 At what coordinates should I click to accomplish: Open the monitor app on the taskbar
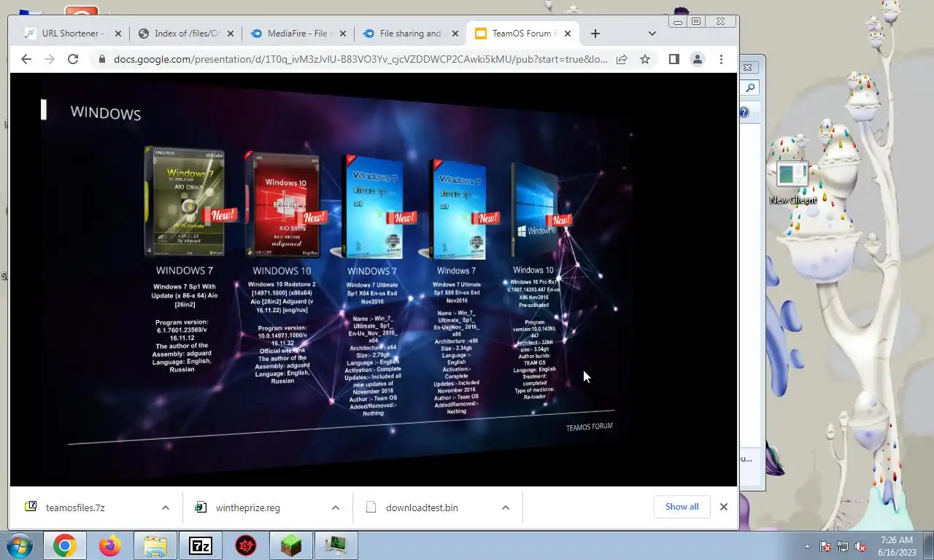coord(336,545)
